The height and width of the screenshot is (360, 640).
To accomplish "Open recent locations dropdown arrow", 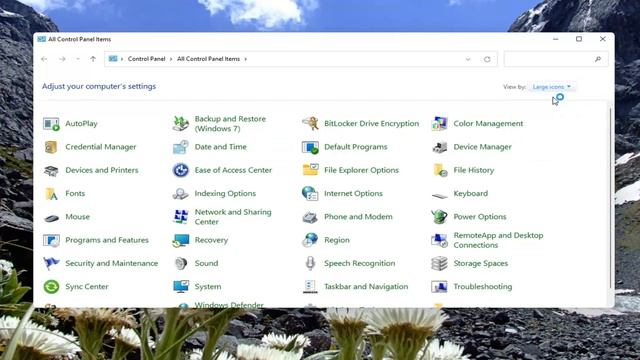I will coord(78,59).
